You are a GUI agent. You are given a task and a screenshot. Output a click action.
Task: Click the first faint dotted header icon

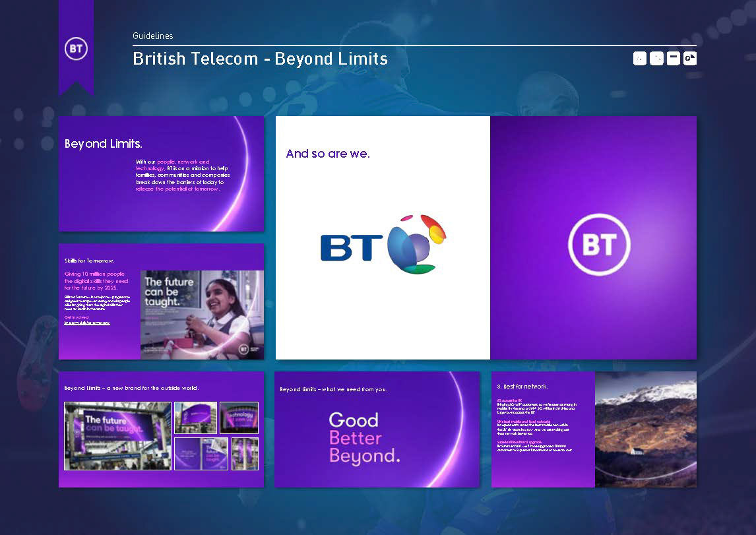[639, 58]
